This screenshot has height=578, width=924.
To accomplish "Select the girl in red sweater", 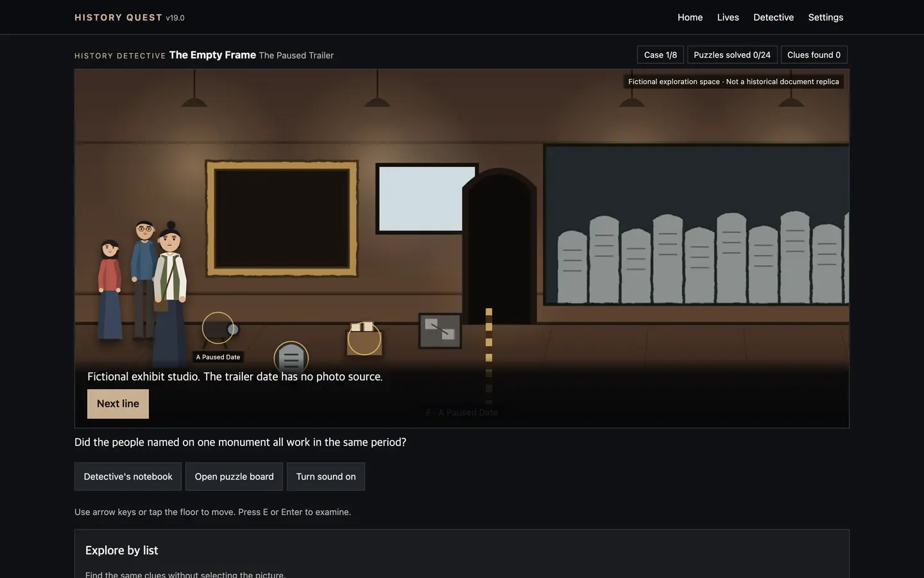I will click(110, 289).
